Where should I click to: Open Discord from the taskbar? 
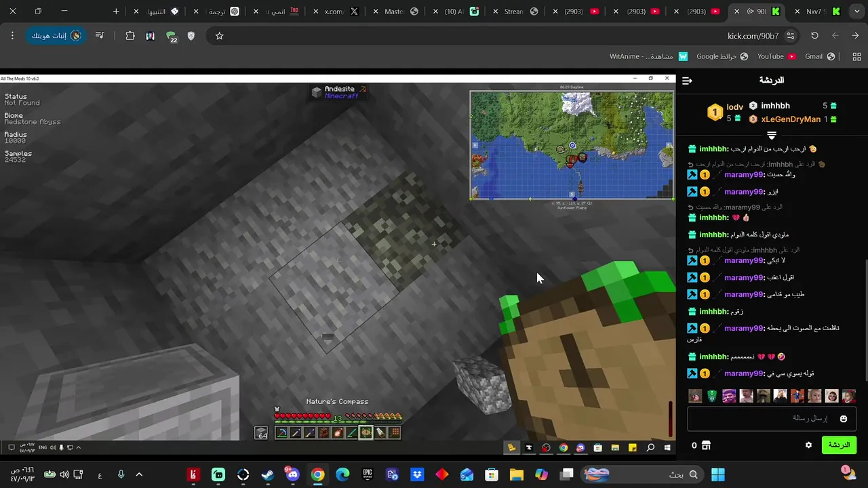coord(293,474)
